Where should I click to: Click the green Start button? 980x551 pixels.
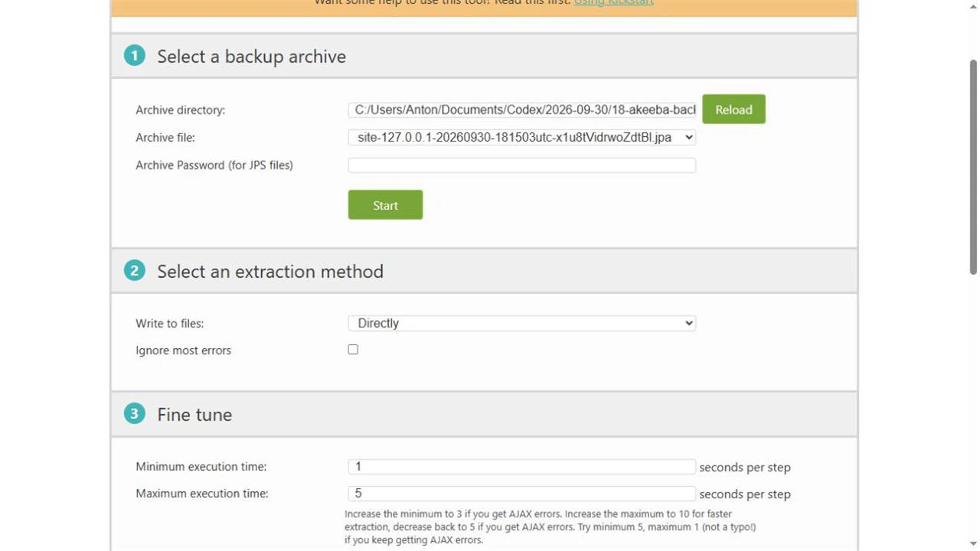pos(385,205)
